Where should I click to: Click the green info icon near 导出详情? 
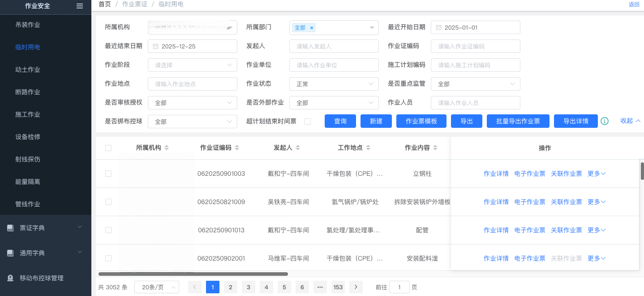coord(605,121)
